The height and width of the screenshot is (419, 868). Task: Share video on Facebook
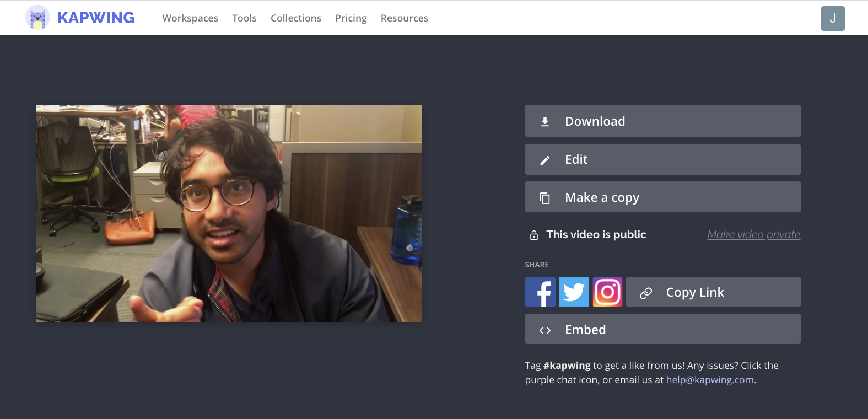[x=540, y=292]
